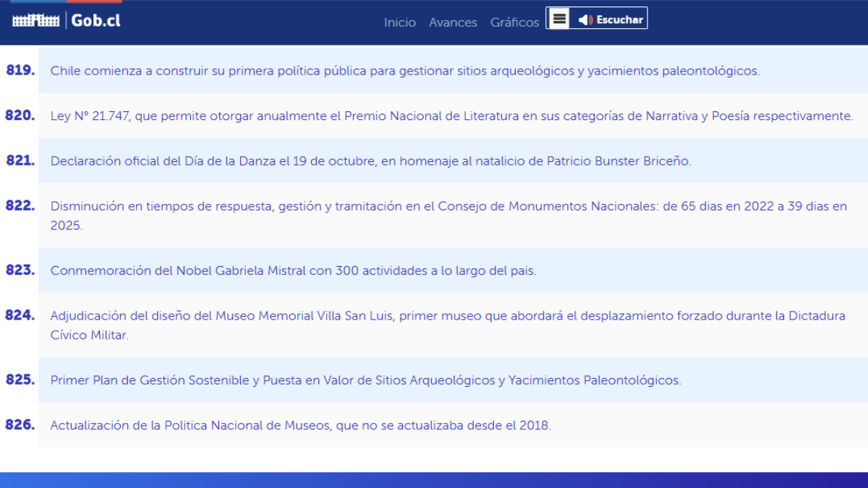
Task: Open the hamburger menu beside Escuchar
Action: point(559,20)
